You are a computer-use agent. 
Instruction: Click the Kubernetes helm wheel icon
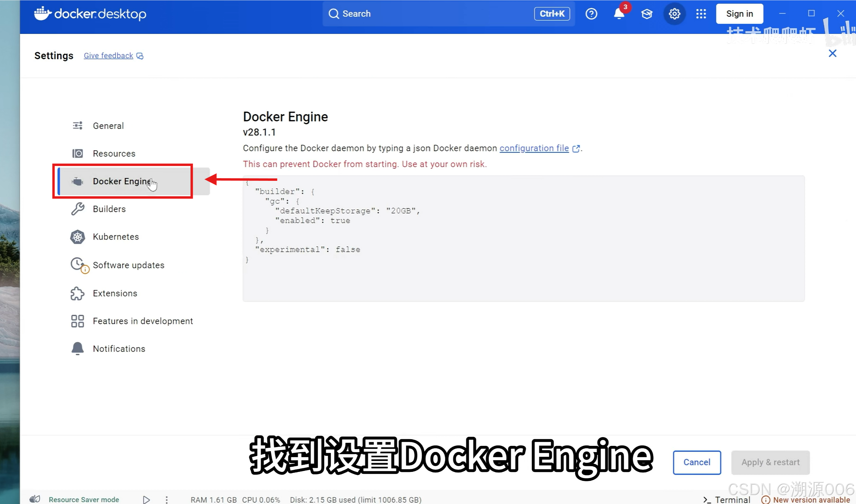coord(78,237)
